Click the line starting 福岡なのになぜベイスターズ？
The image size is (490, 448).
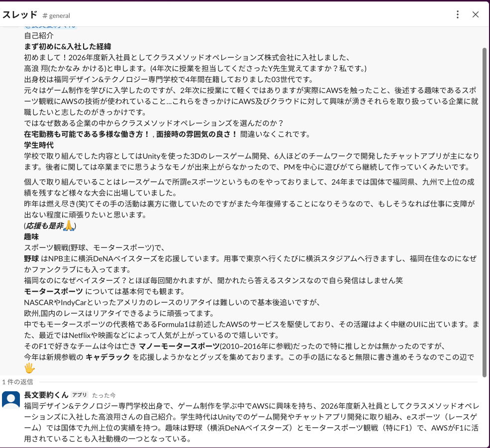213,280
